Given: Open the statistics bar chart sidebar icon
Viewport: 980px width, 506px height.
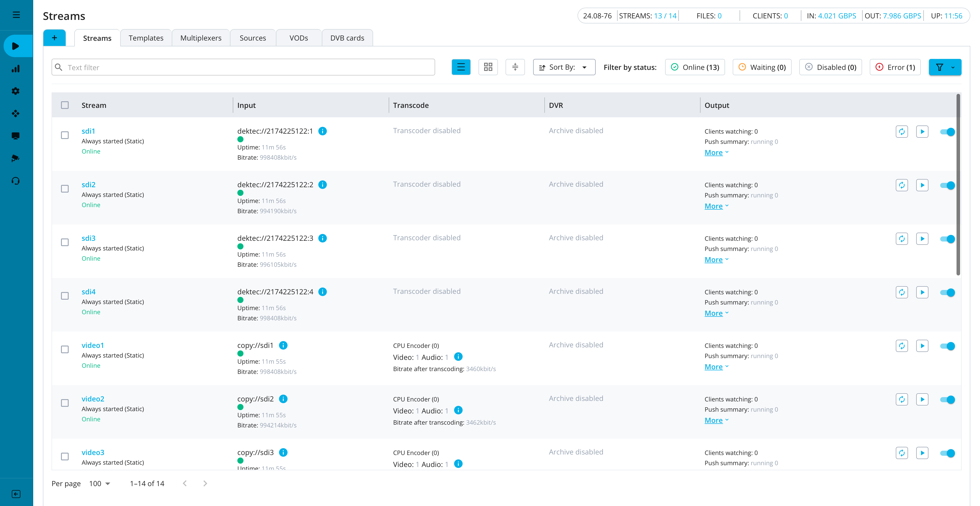Looking at the screenshot, I should [16, 69].
